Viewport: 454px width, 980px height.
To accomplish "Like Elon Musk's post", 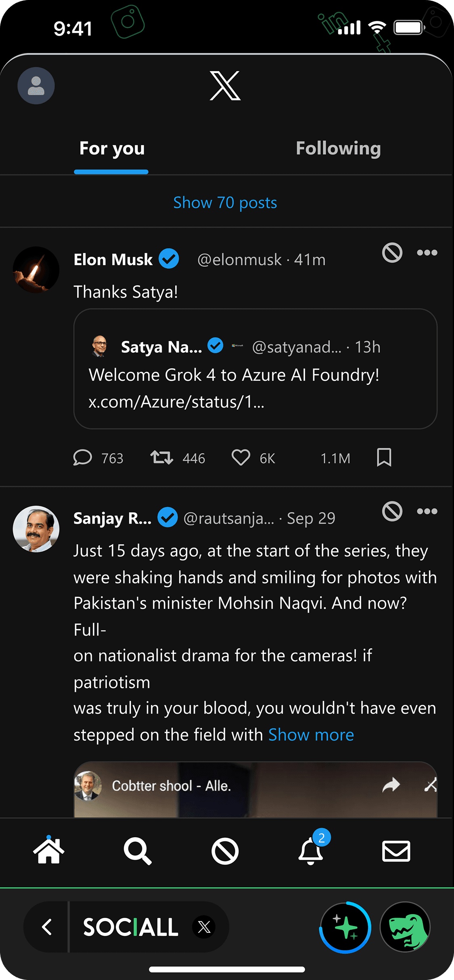I will (x=241, y=458).
